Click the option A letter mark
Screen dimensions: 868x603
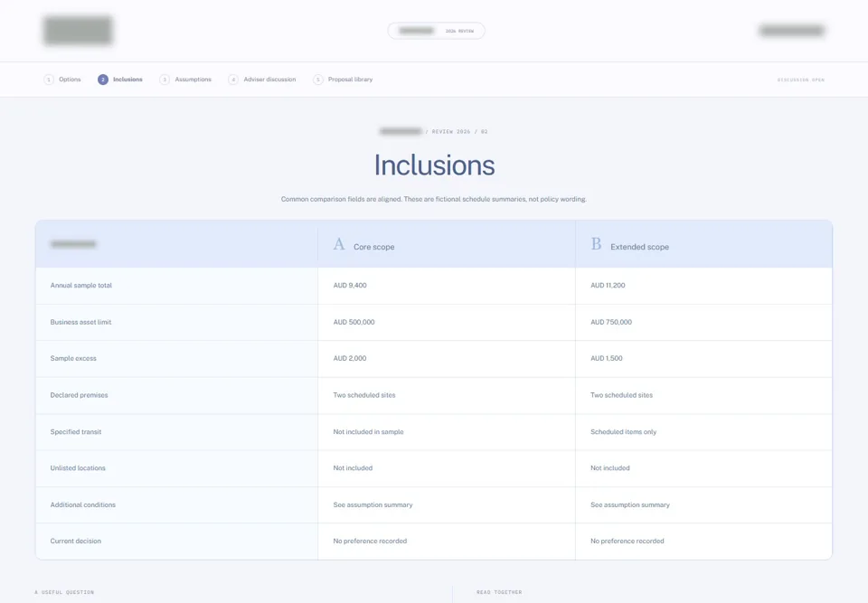339,244
